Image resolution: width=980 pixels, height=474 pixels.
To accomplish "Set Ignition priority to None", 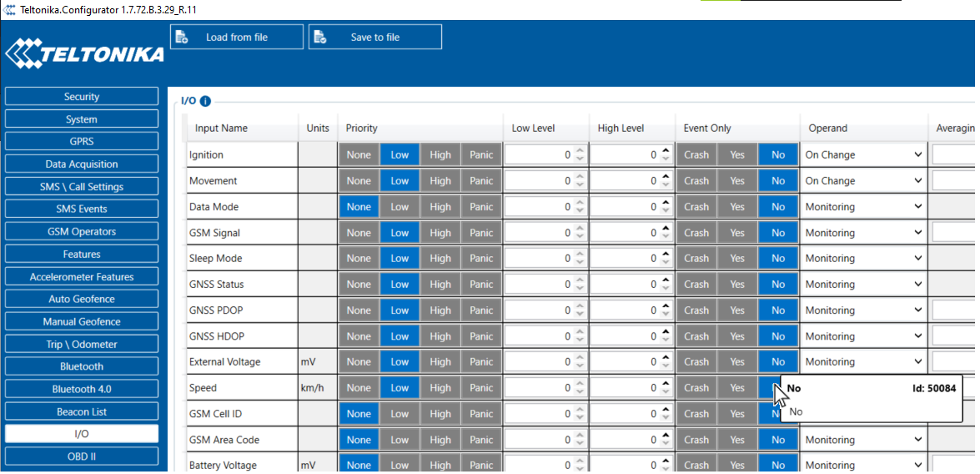I will click(359, 154).
